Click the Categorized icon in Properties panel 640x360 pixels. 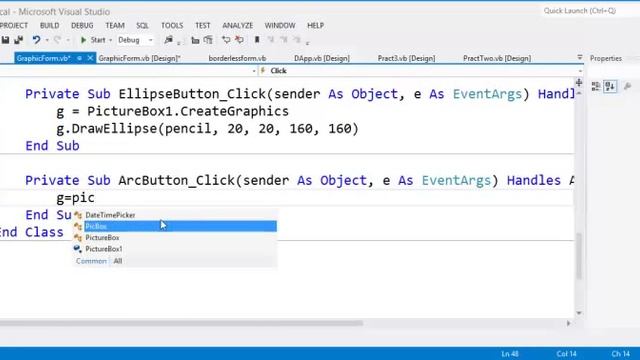click(596, 86)
